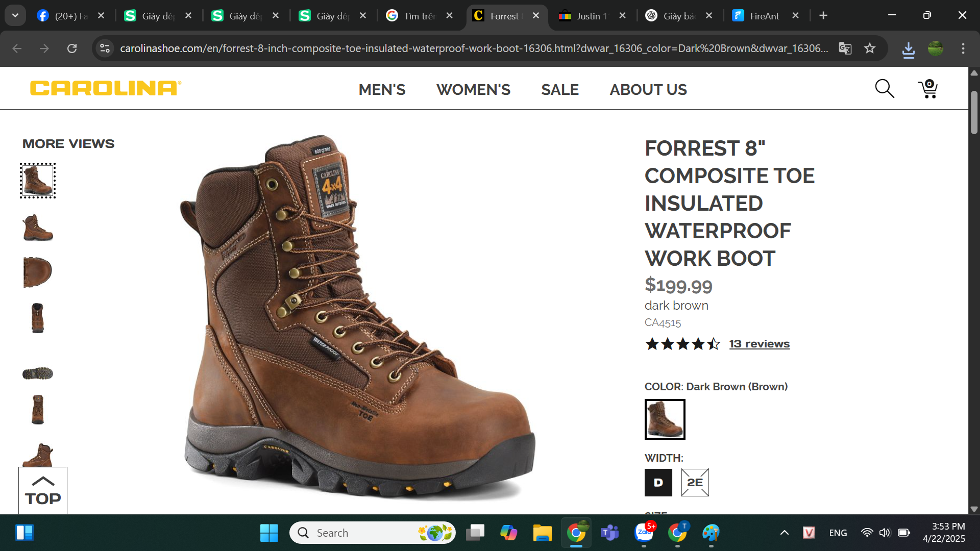Screen dimensions: 980x551
Task: Open Microsoft Teams from the taskbar
Action: [610, 533]
